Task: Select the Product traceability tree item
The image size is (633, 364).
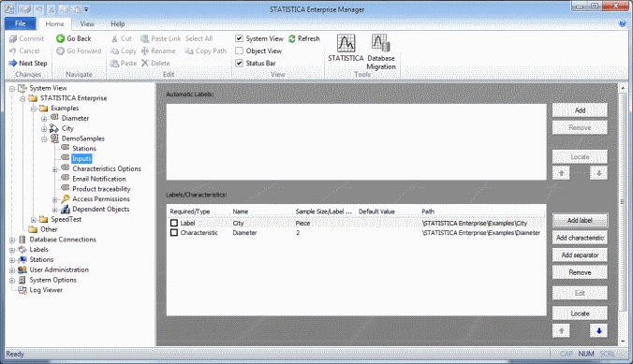Action: pos(101,189)
